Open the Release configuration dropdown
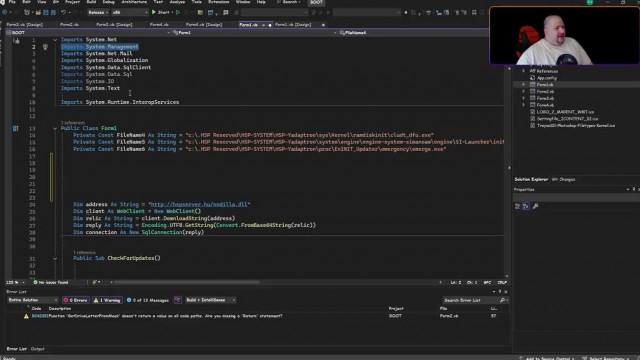 coord(98,13)
